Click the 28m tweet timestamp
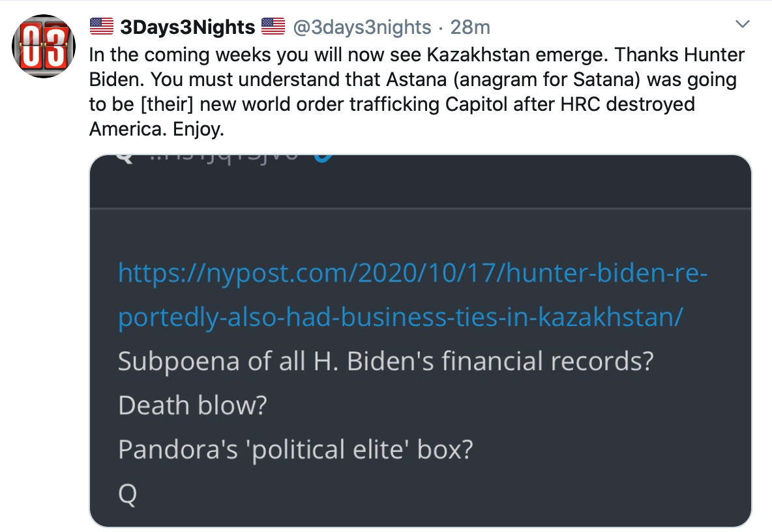This screenshot has width=772, height=532. click(x=471, y=27)
